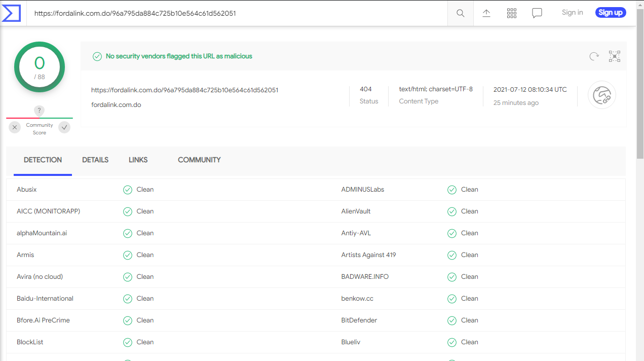Open the URL graph visualization icon
The image size is (644, 361).
(602, 95)
